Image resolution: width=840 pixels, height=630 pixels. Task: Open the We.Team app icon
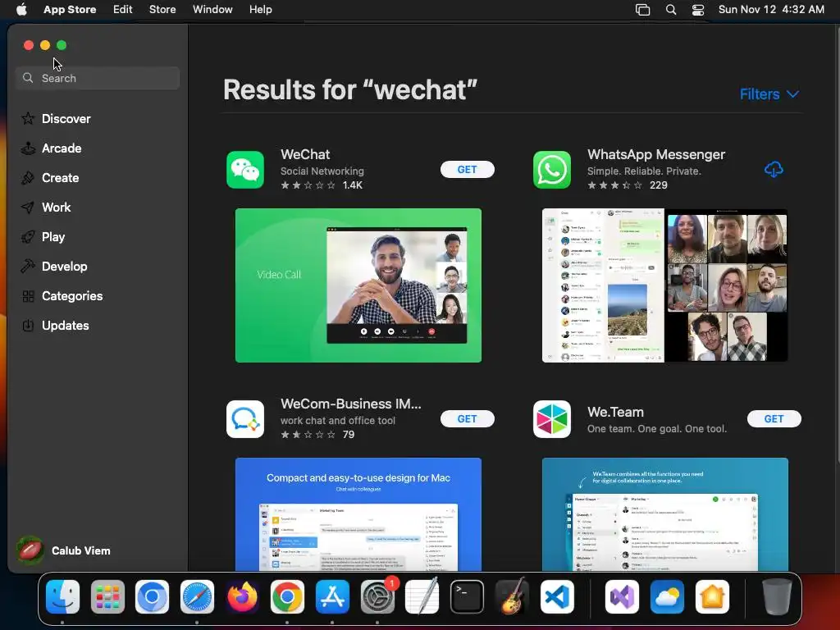[552, 419]
